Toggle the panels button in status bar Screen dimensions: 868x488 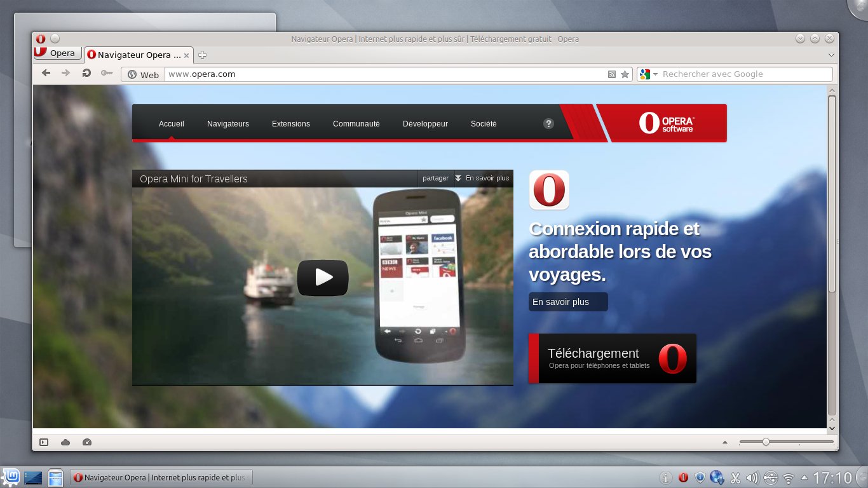click(x=44, y=442)
